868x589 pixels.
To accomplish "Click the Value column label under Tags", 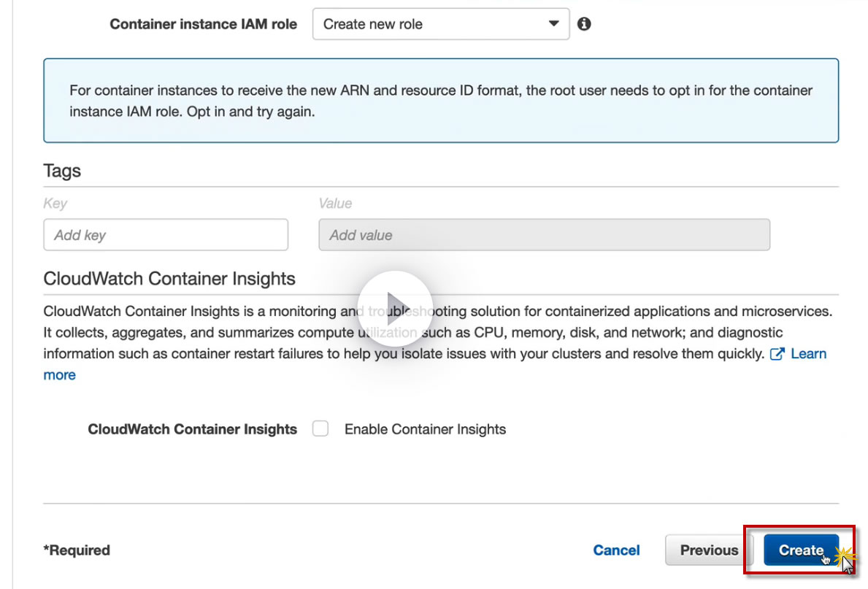I will [x=335, y=204].
